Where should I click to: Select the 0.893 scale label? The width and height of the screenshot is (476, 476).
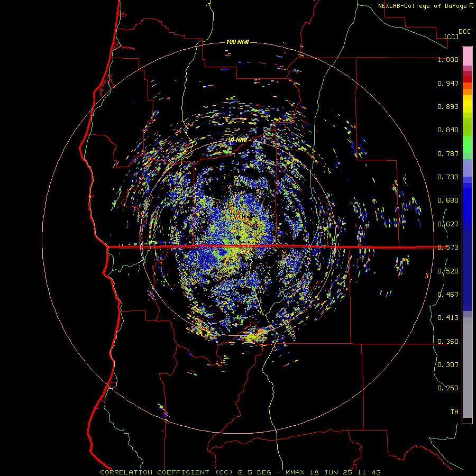point(448,106)
